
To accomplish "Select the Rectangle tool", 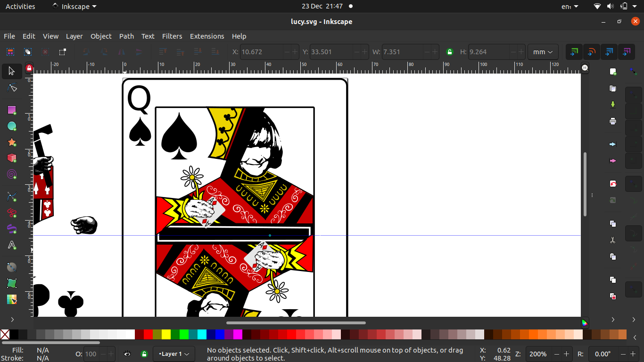I will (12, 110).
